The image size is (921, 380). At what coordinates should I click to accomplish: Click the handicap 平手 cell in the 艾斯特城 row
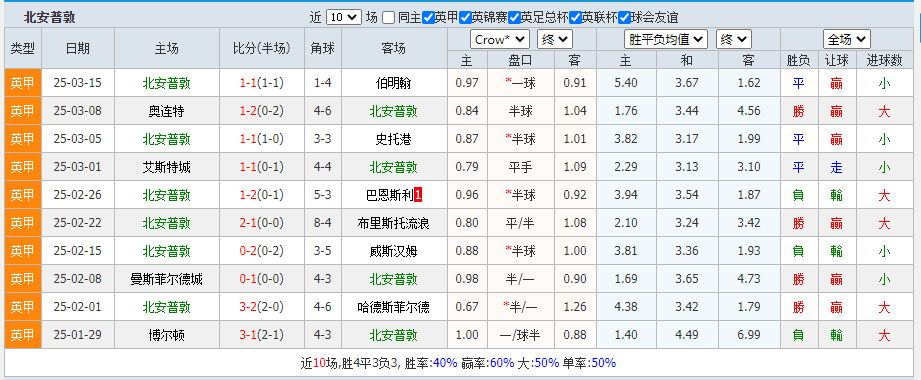(x=520, y=167)
